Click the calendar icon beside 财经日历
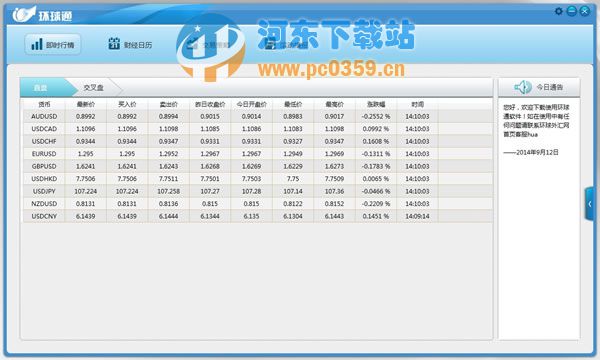 [x=114, y=44]
